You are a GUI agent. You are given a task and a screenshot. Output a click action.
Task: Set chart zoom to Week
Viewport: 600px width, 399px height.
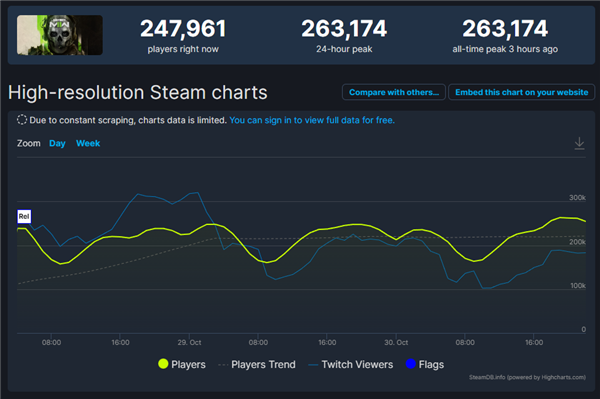[88, 143]
